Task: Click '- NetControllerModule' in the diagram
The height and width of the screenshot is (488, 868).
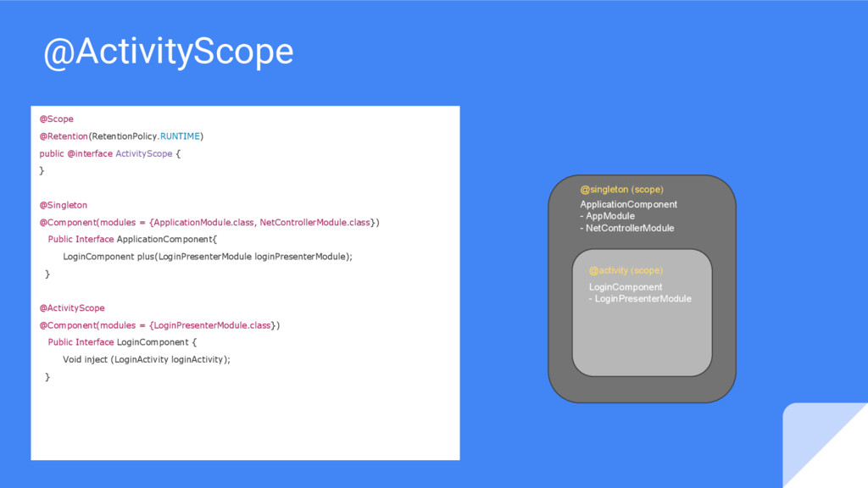Action: [x=626, y=228]
